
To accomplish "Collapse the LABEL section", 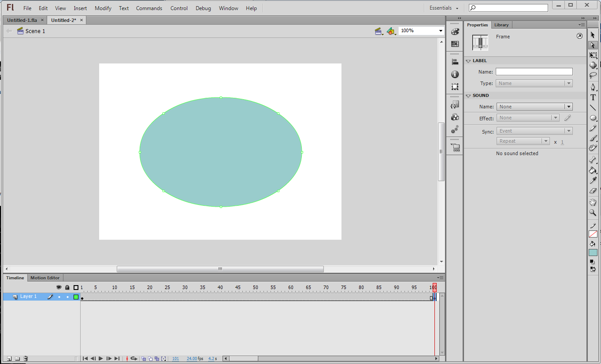I will pyautogui.click(x=468, y=61).
